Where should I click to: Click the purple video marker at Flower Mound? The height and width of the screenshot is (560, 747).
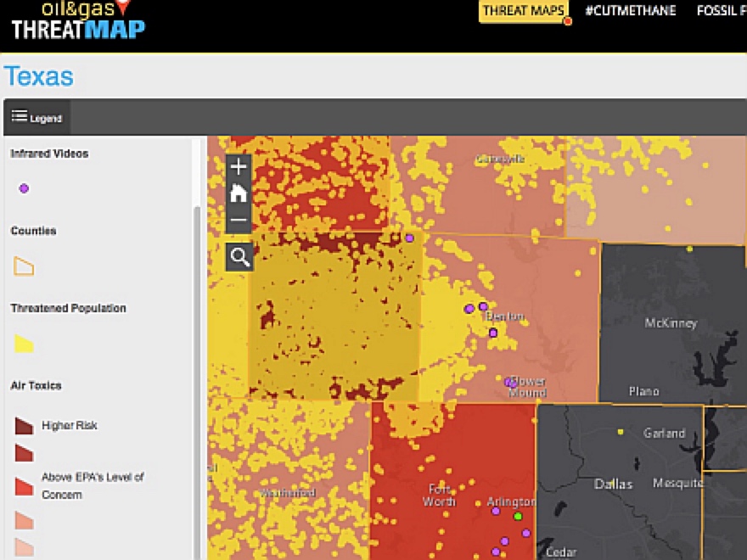510,383
